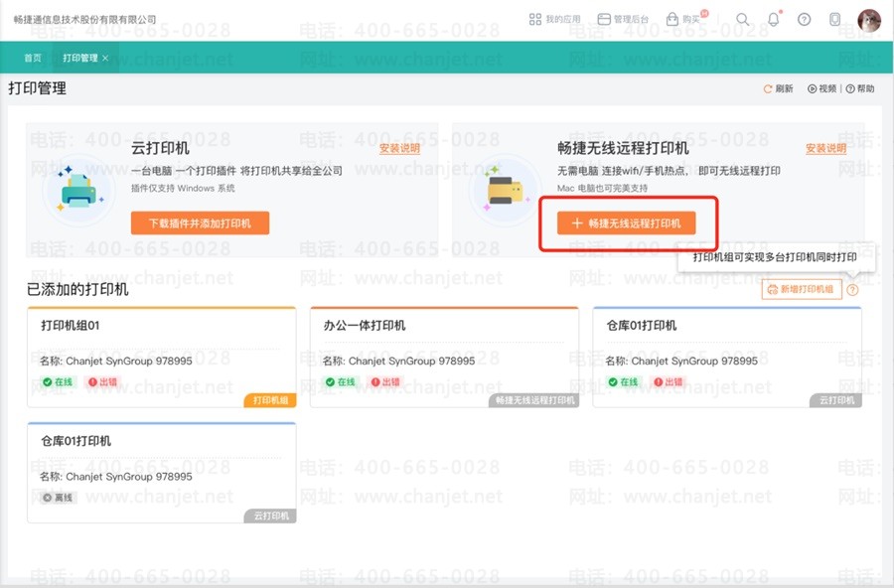894x588 pixels.
Task: Click the wireless remote printer illustration
Action: point(506,189)
